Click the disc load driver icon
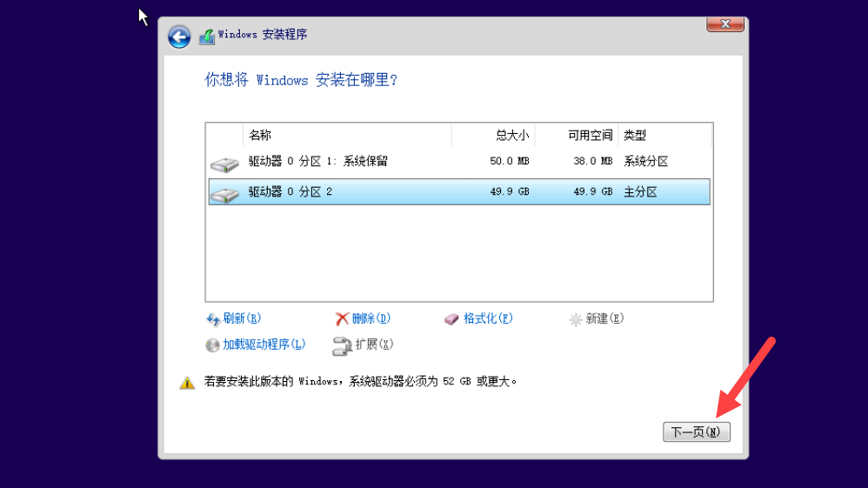The image size is (868, 488). 212,345
